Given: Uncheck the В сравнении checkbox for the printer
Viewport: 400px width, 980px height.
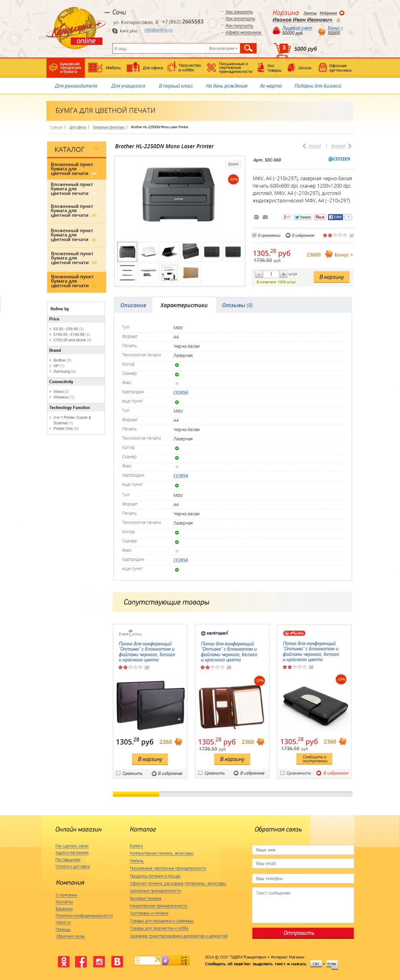Looking at the screenshot, I should point(254,235).
